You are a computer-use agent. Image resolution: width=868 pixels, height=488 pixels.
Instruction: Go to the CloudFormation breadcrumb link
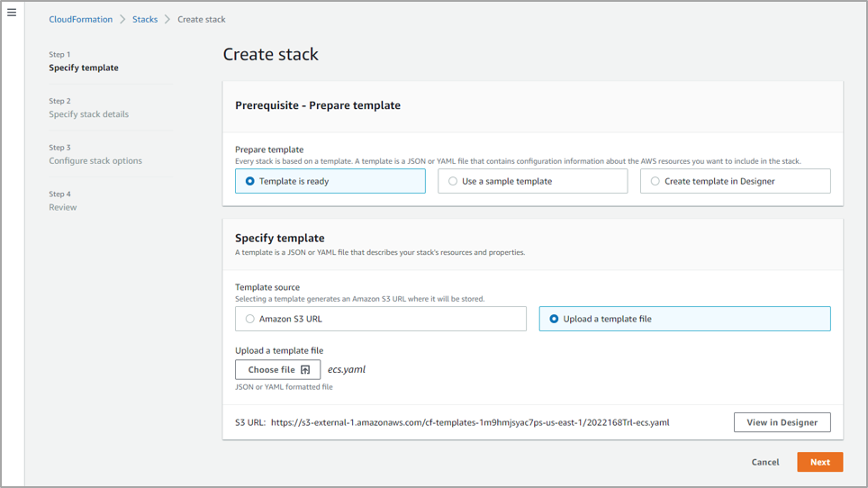(80, 20)
